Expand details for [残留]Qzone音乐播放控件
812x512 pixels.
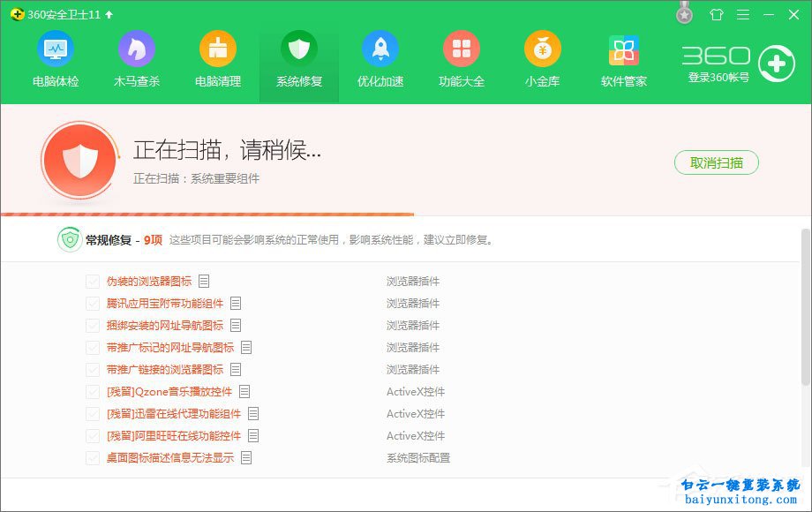[244, 391]
